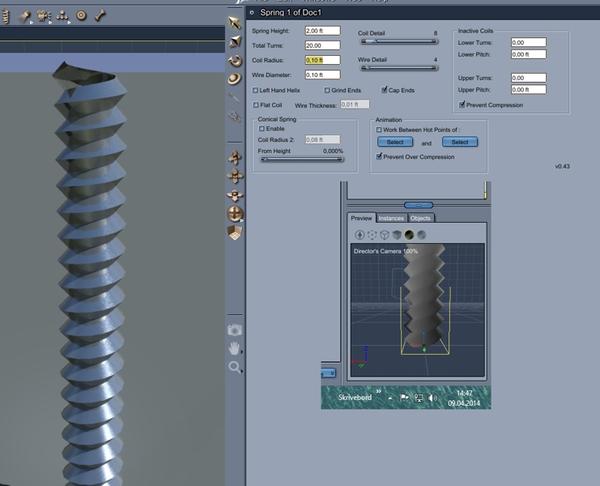This screenshot has width=600, height=486.
Task: Select the wireframe cube preview mode
Action: tap(384, 235)
